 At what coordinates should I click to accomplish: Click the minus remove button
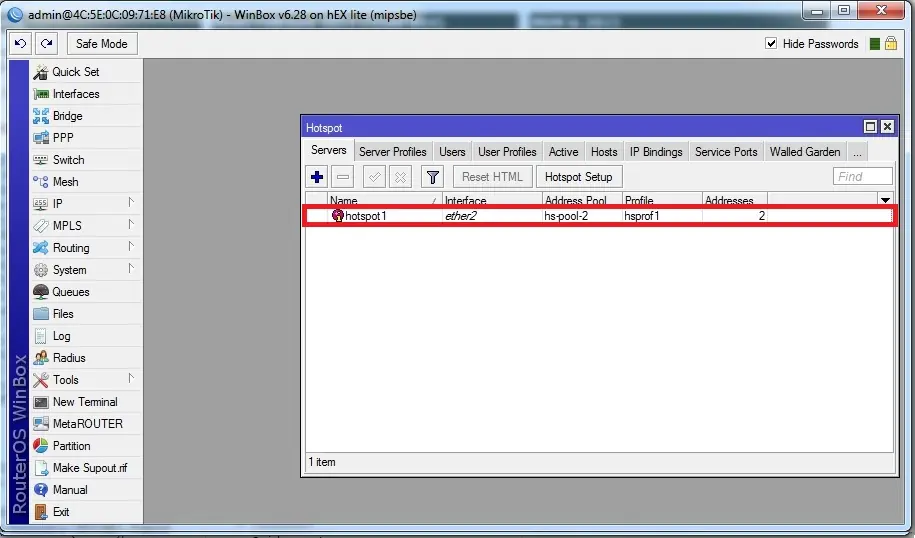pos(343,177)
